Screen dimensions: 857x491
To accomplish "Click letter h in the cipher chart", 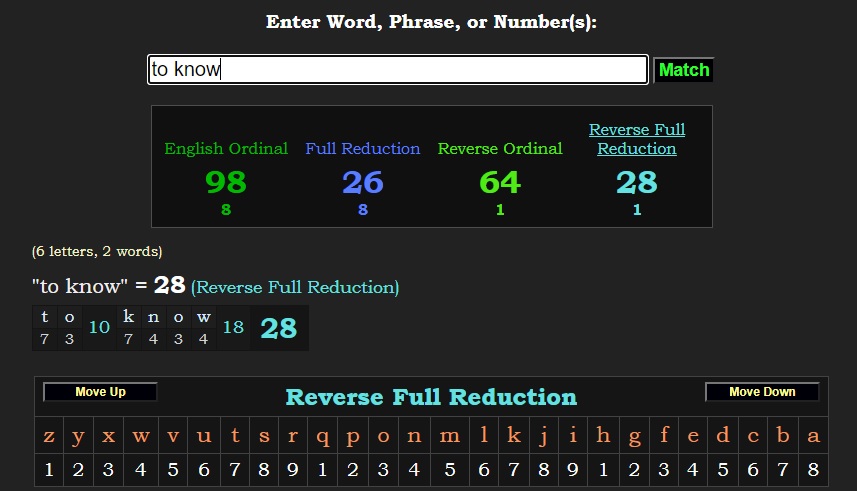I will click(x=603, y=435).
